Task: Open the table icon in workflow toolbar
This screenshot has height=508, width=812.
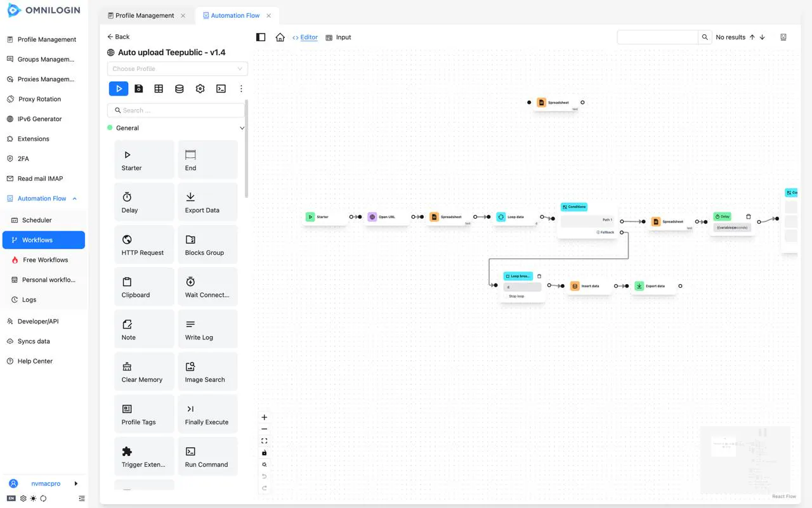Action: click(x=159, y=89)
